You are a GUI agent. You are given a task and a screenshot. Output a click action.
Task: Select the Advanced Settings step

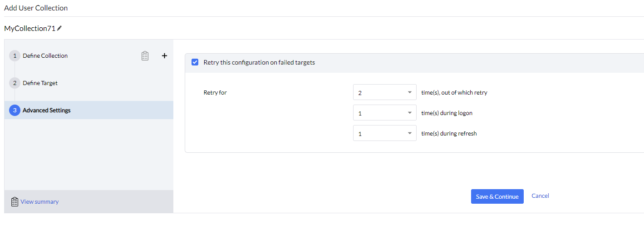(46, 110)
